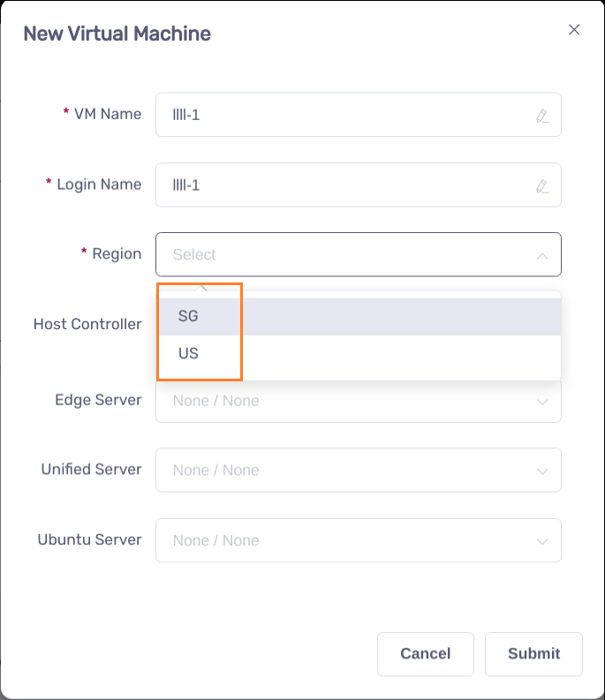This screenshot has height=700, width=605.
Task: Click the down chevron in Edge Server field
Action: (x=542, y=402)
